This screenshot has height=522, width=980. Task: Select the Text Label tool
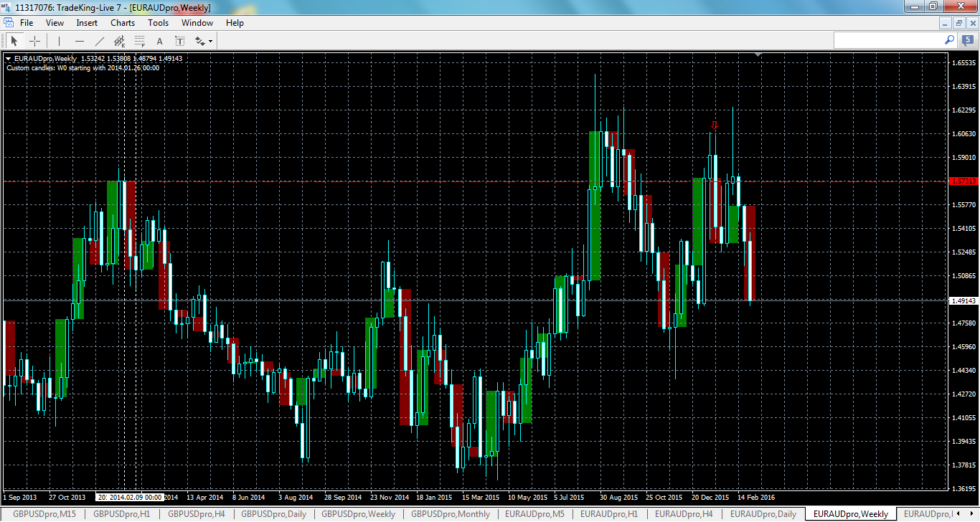click(179, 41)
